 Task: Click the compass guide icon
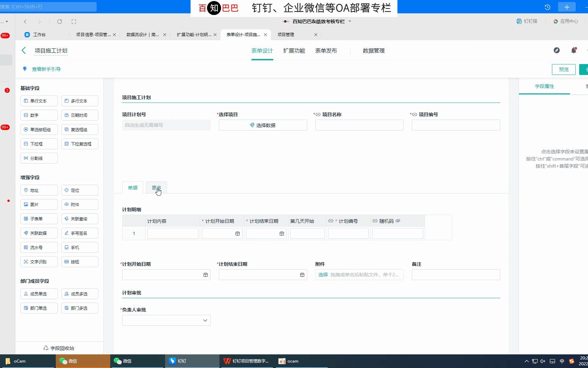tap(557, 50)
